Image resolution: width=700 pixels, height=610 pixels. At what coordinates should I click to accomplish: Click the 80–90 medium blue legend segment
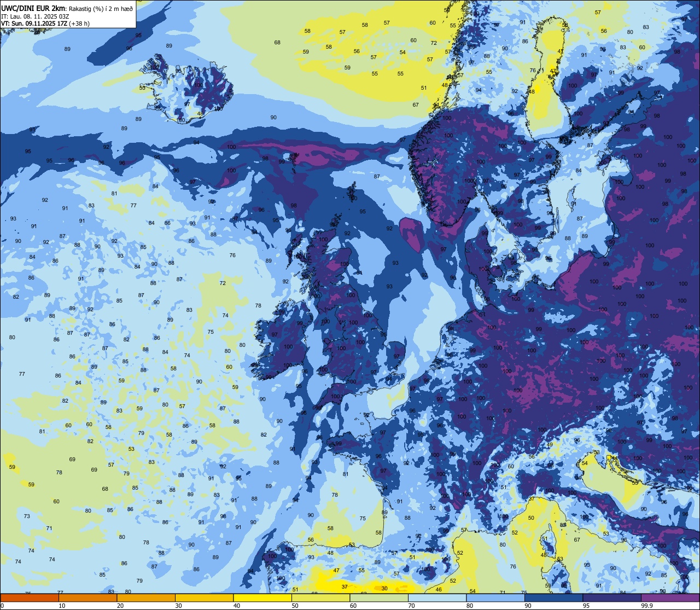tap(495, 597)
